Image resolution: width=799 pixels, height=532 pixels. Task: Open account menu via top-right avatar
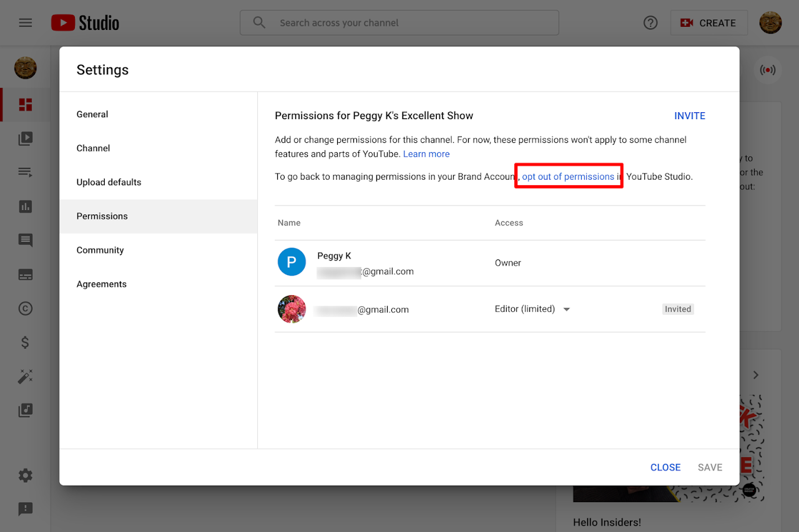(770, 23)
